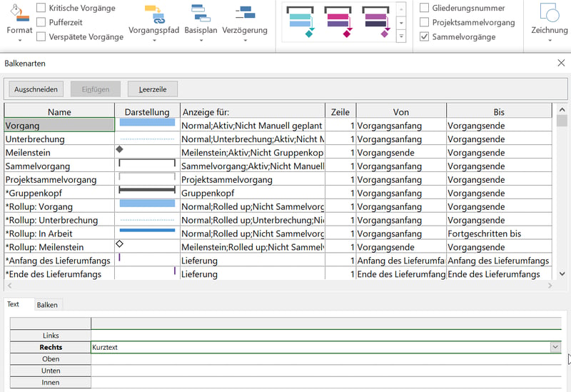Click the Oben text field
The width and height of the screenshot is (571, 392).
coord(326,359)
